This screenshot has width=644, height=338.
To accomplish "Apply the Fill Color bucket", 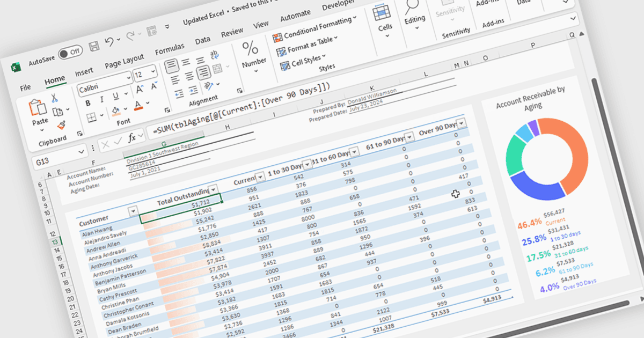I will [x=116, y=111].
